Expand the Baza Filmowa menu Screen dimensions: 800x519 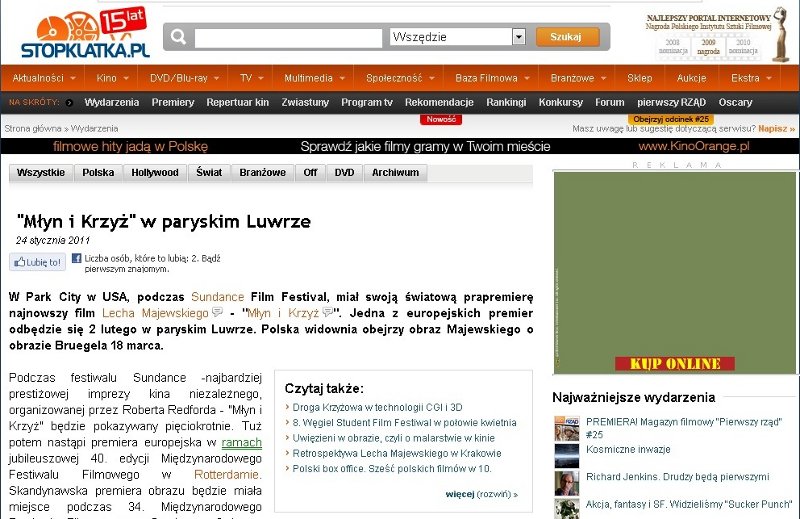pyautogui.click(x=487, y=78)
